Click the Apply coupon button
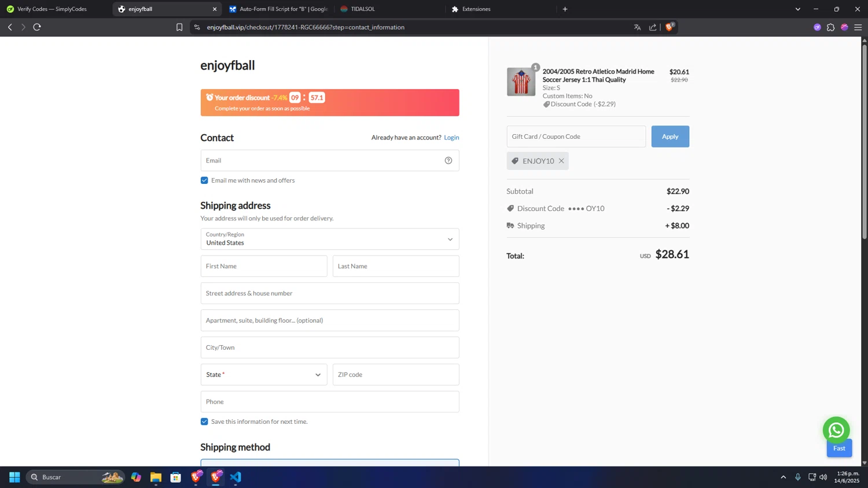This screenshot has height=488, width=868. [x=670, y=136]
